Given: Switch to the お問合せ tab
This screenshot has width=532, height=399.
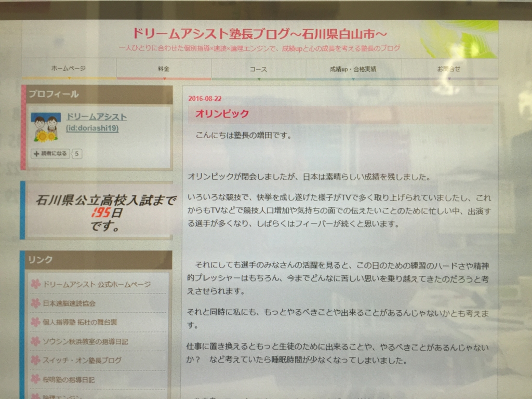Looking at the screenshot, I should coord(448,69).
